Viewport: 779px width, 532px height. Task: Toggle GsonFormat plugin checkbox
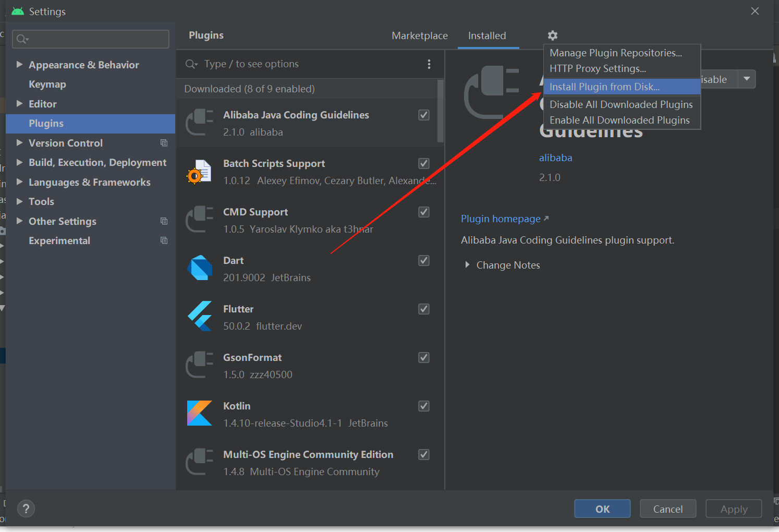424,357
